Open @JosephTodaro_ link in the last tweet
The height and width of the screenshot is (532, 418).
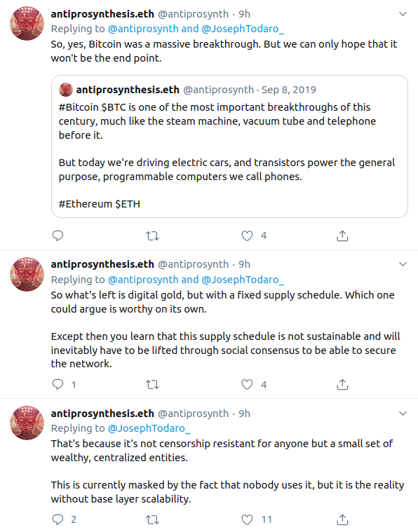coord(149,428)
